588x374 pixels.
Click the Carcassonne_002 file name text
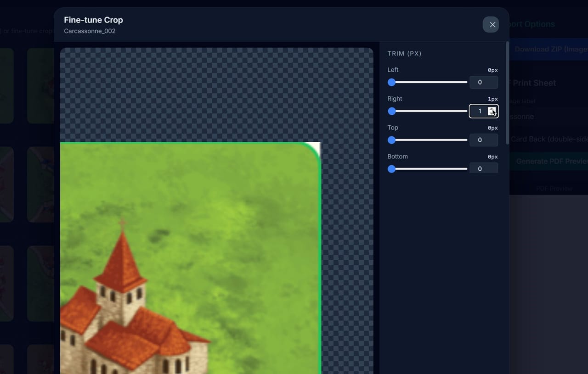(90, 31)
